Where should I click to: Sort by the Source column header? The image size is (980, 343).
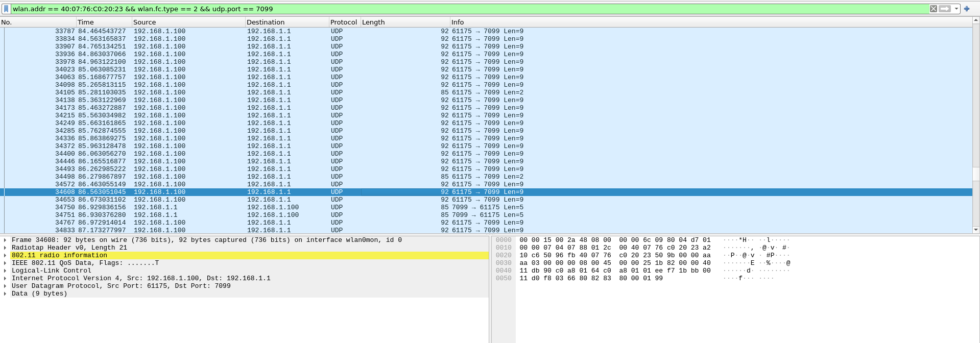click(188, 22)
